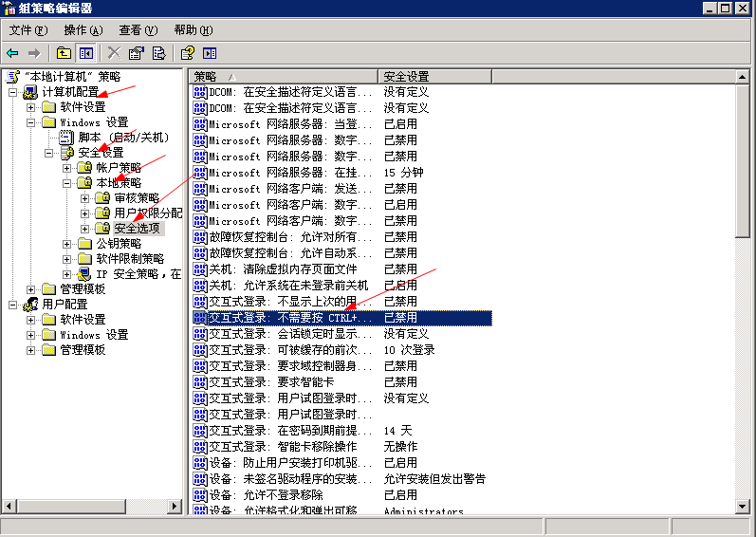Open the 操作(A) menu

tap(83, 30)
